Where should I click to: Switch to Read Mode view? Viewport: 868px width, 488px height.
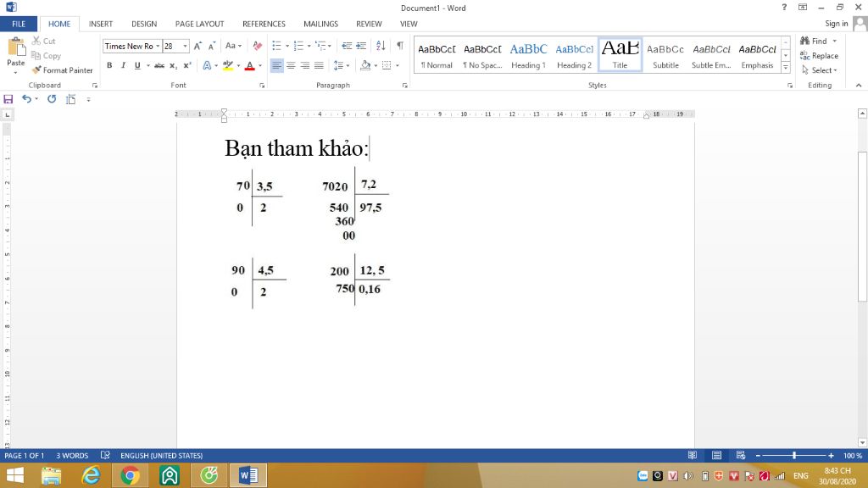pyautogui.click(x=692, y=455)
